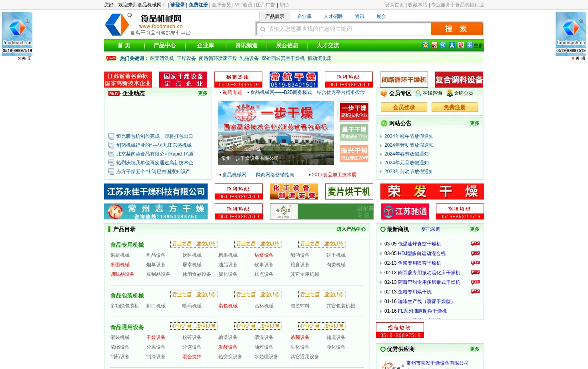This screenshot has height=369, width=588.
Task: Click the website announcement arrow icon
Action: pyautogui.click(x=384, y=123)
